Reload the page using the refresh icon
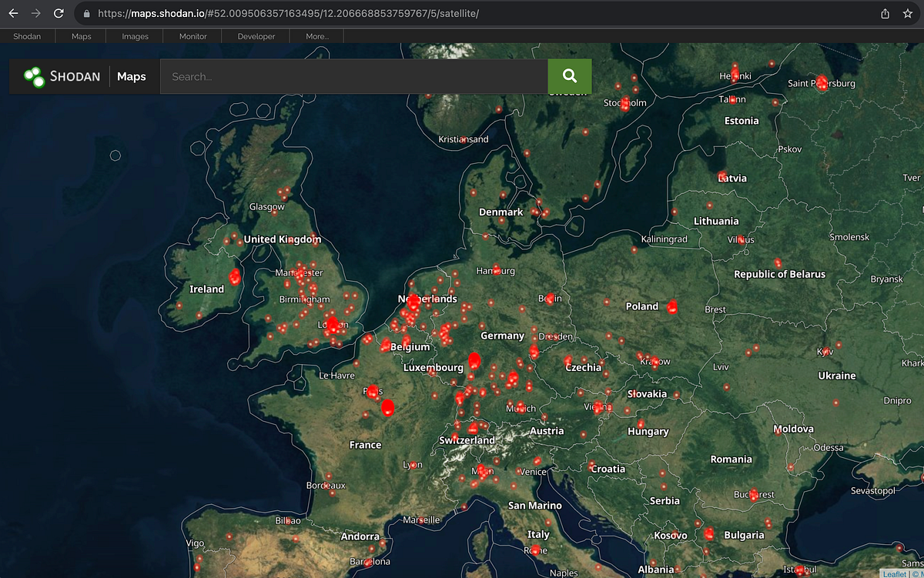This screenshot has height=578, width=924. point(59,13)
